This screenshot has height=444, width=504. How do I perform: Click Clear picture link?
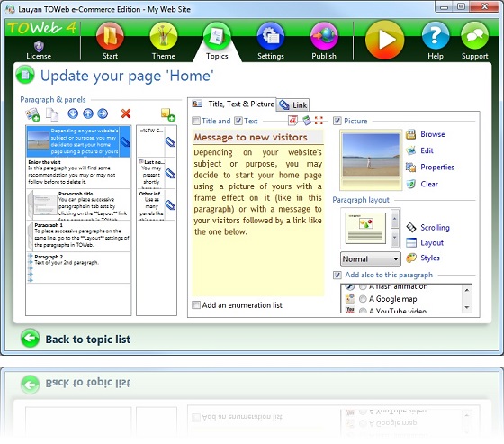[x=429, y=184]
